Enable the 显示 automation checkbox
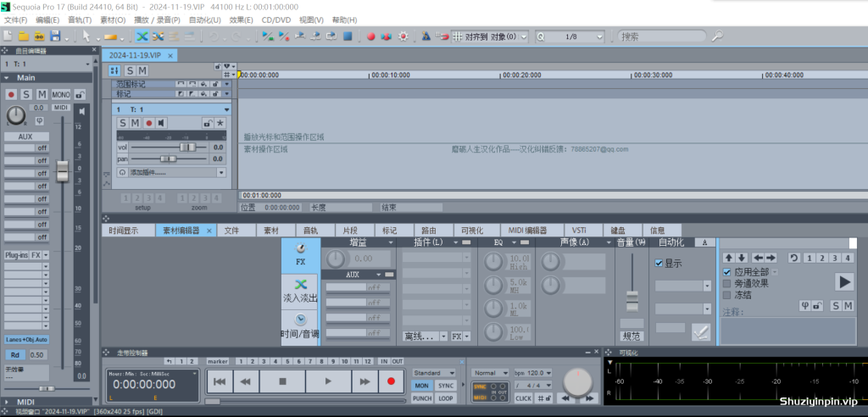The height and width of the screenshot is (417, 868). (659, 263)
